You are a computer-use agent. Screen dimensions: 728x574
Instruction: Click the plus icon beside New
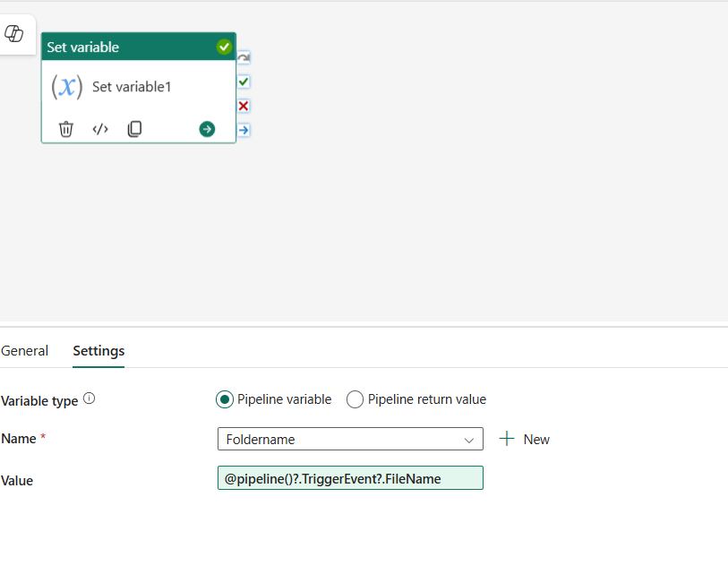pyautogui.click(x=507, y=439)
